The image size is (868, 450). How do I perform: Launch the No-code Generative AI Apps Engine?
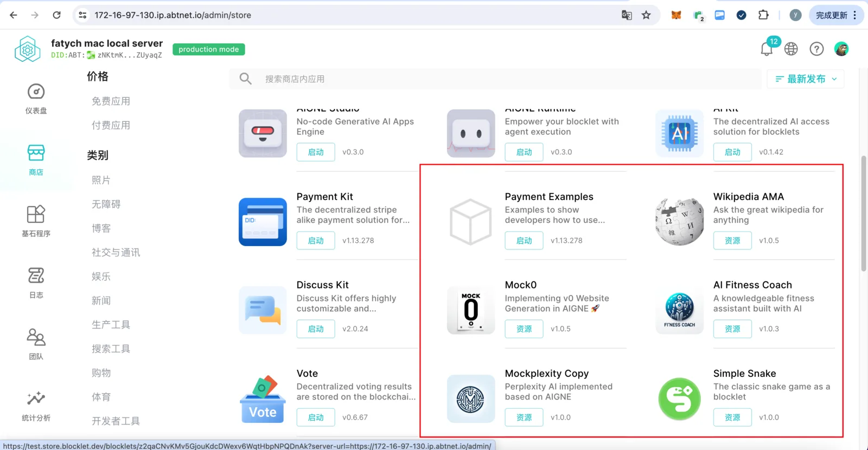(316, 152)
